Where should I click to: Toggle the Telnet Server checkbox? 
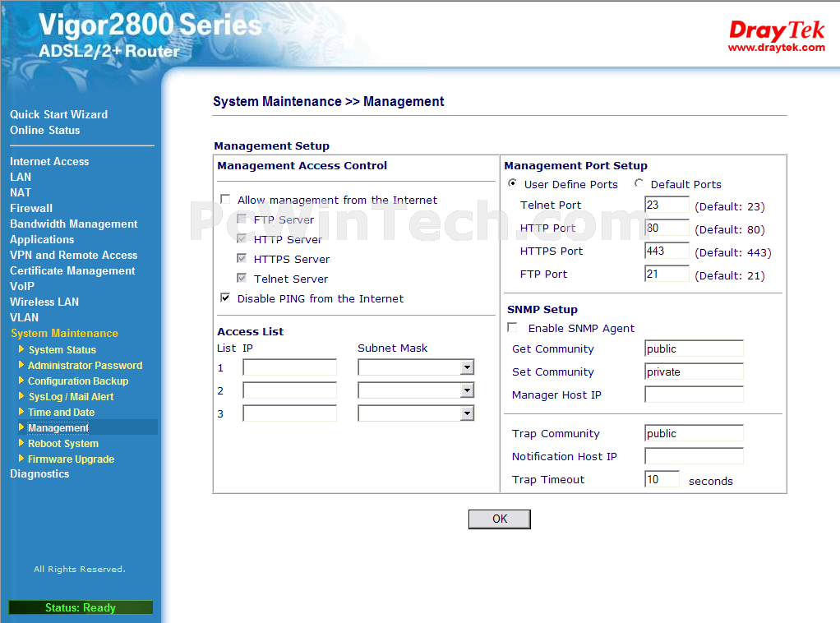(242, 278)
